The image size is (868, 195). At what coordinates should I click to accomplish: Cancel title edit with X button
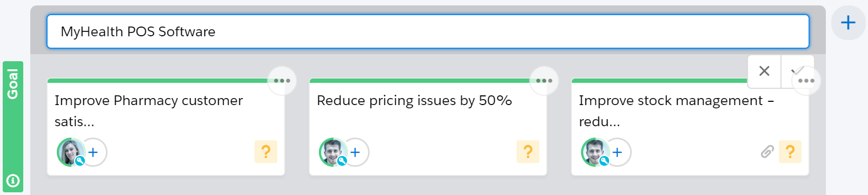764,71
